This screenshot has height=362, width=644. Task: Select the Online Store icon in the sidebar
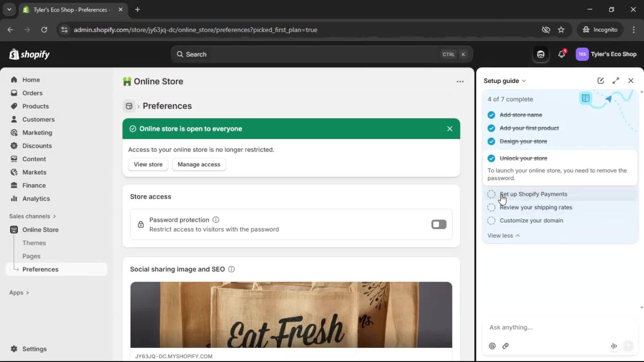point(14,230)
